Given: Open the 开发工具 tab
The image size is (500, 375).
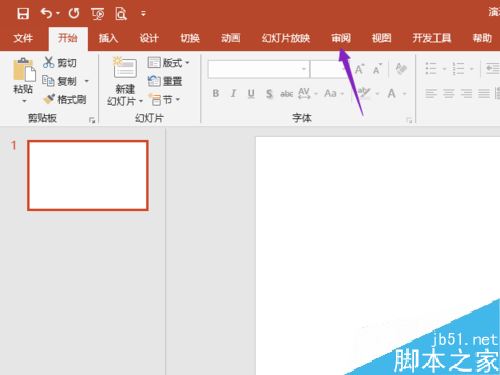Looking at the screenshot, I should [432, 38].
